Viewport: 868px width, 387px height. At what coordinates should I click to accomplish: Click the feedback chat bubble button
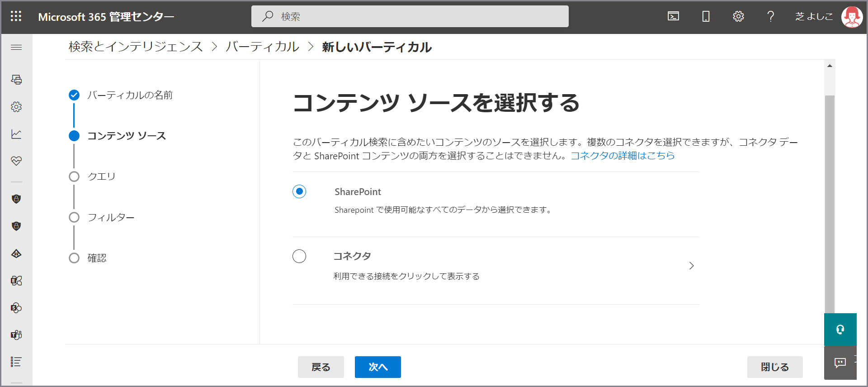coord(840,363)
